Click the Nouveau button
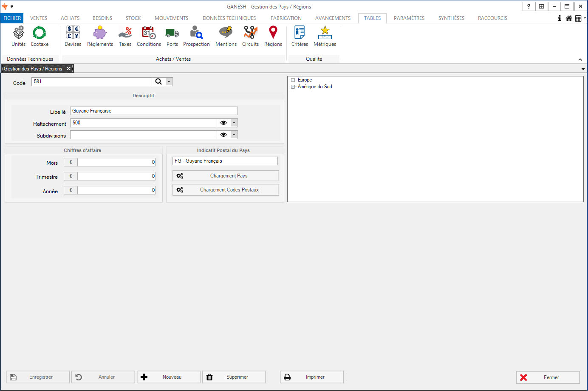This screenshot has height=391, width=588. tap(169, 377)
